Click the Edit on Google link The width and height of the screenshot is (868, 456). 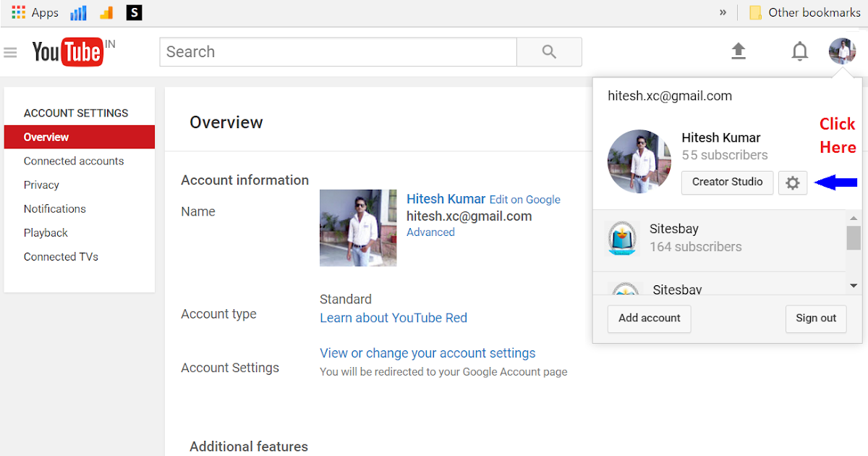click(x=525, y=200)
